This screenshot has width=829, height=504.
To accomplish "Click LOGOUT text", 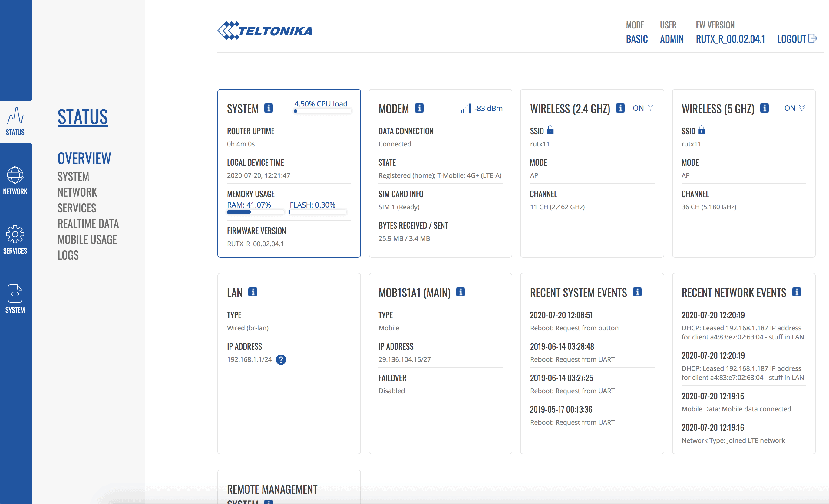I will (x=792, y=39).
